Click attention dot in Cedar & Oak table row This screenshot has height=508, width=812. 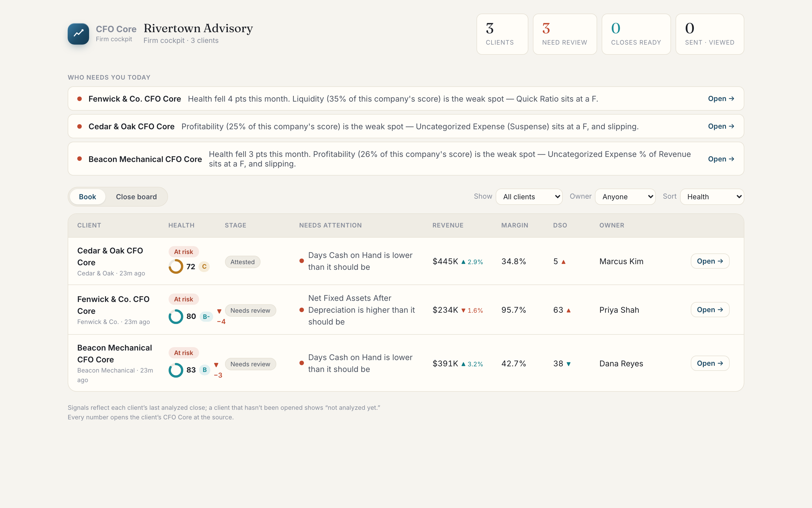(x=302, y=261)
